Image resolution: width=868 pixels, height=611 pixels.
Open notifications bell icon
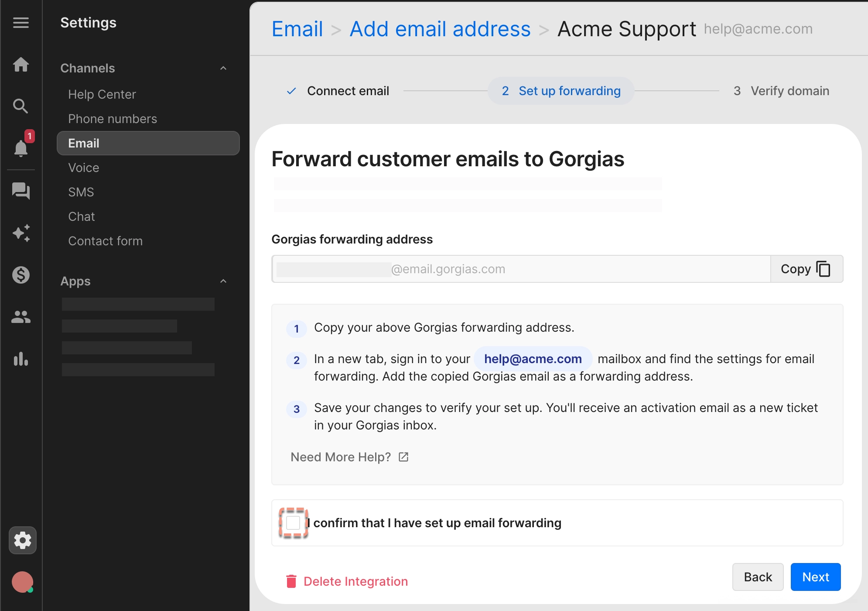coord(21,148)
